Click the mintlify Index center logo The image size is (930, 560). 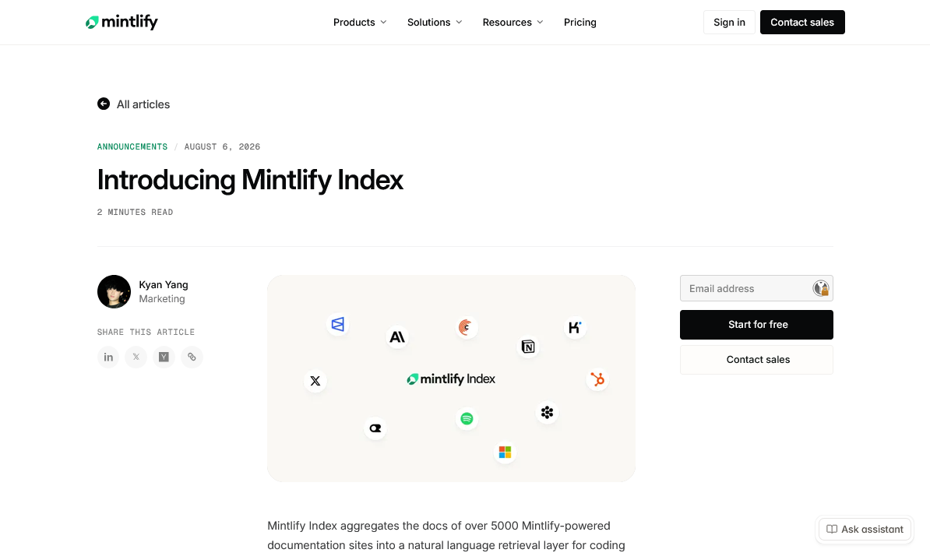click(x=451, y=379)
